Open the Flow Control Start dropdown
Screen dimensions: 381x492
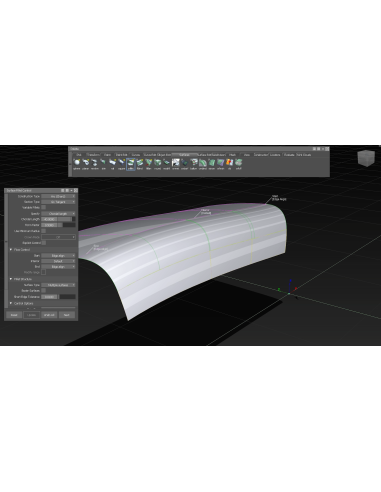[x=58, y=255]
